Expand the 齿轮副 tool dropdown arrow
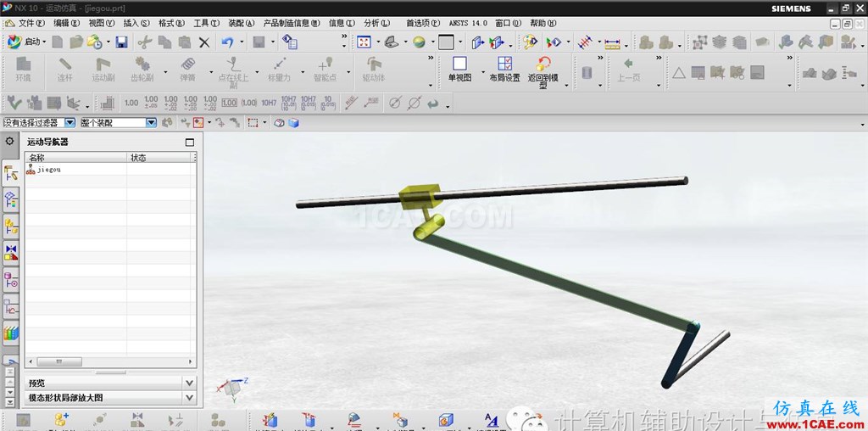The width and height of the screenshot is (868, 431). 165,73
